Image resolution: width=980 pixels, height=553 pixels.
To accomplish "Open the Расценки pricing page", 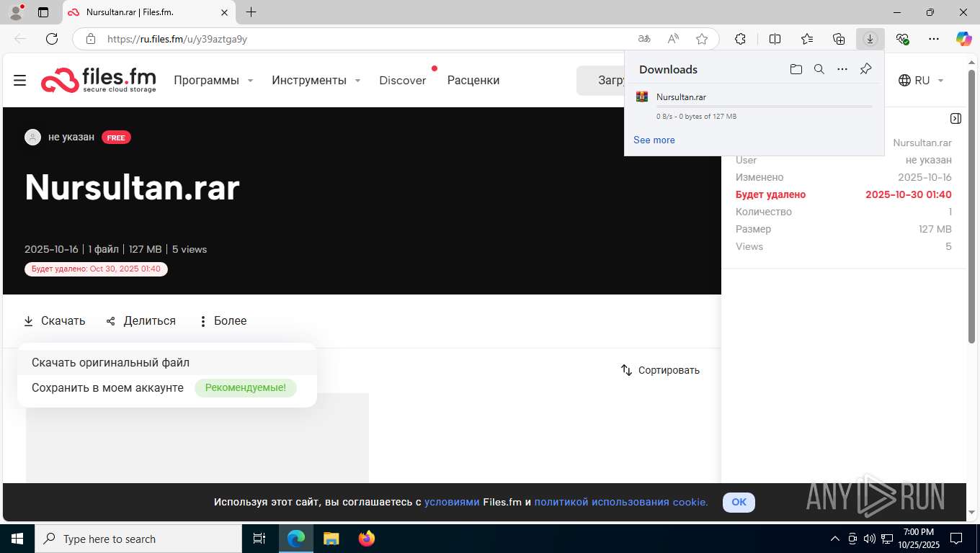I will [473, 81].
